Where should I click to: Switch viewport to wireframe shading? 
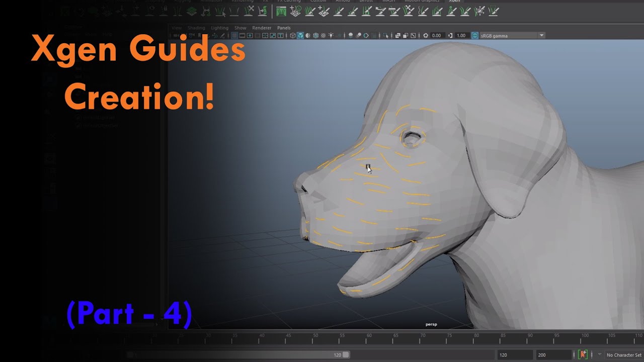pos(293,36)
